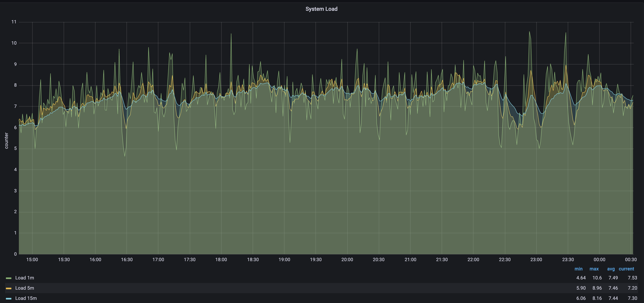
Task: Open the System Load panel title menu
Action: pos(321,9)
